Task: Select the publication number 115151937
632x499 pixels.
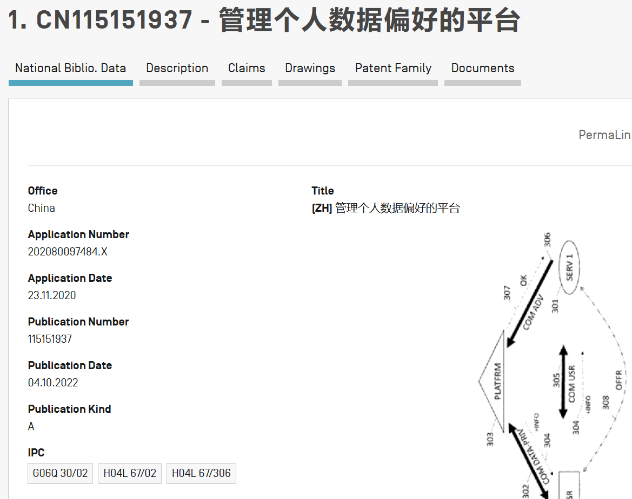Action: [x=50, y=339]
